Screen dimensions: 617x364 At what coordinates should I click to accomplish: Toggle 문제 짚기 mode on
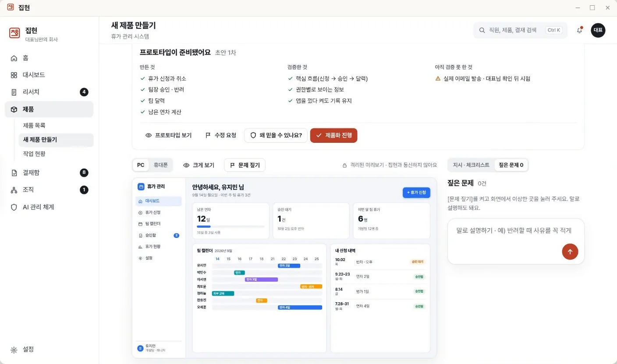245,165
